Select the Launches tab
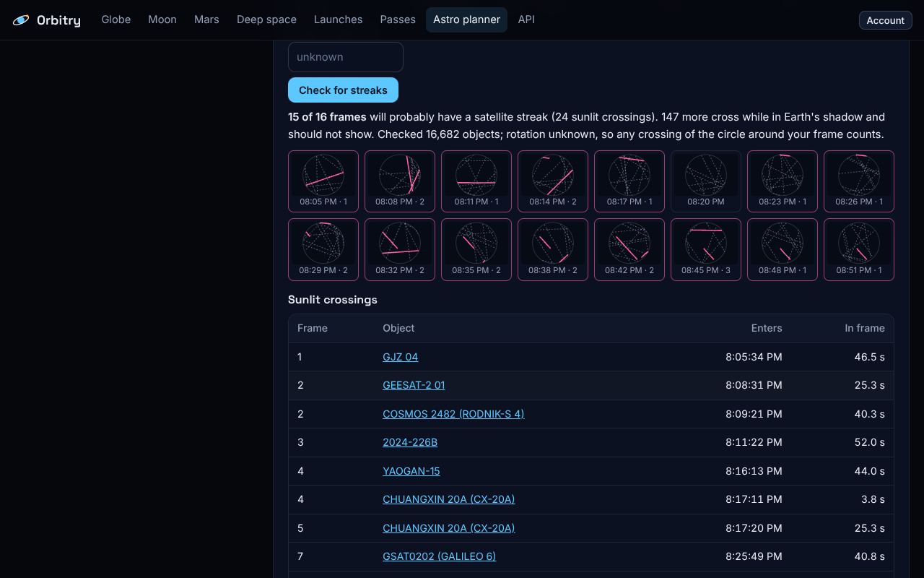Image resolution: width=924 pixels, height=578 pixels. (338, 20)
